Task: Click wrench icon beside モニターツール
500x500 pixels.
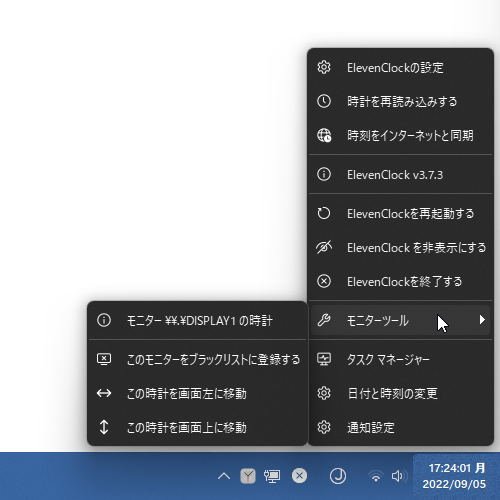Action: (x=324, y=320)
